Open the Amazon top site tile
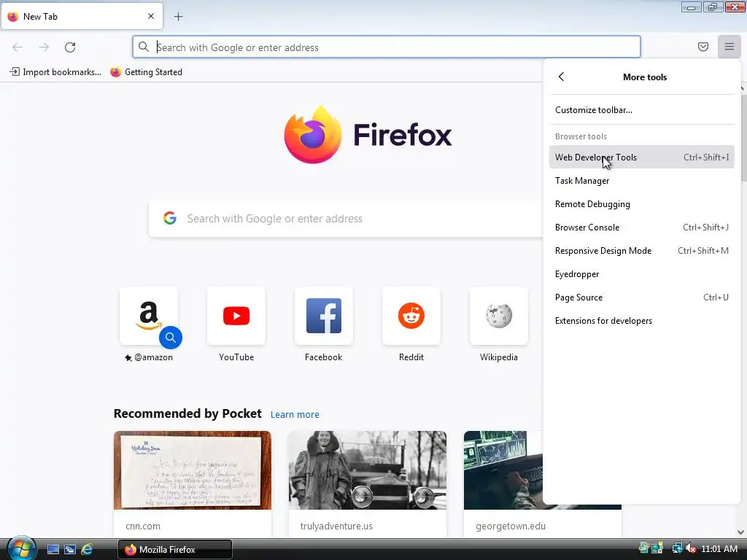This screenshot has width=747, height=560. point(149,316)
